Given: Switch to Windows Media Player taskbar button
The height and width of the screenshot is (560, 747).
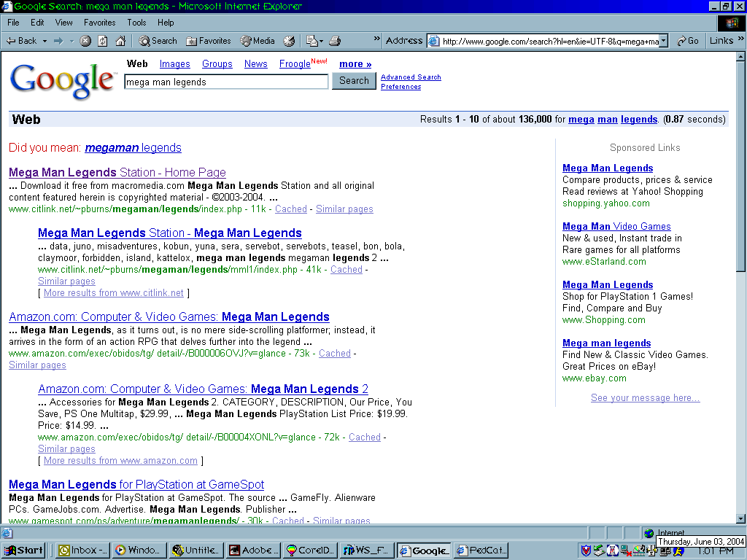Looking at the screenshot, I should pos(139,551).
